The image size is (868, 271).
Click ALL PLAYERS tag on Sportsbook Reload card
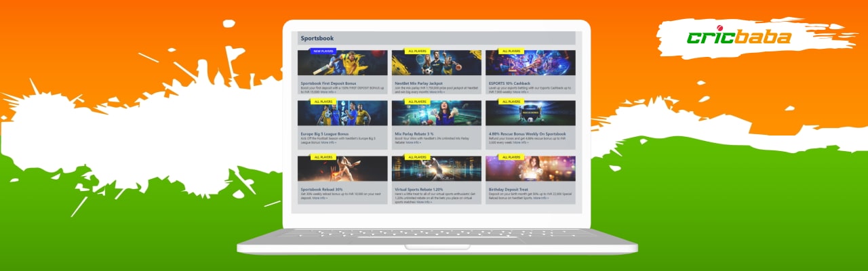point(323,157)
